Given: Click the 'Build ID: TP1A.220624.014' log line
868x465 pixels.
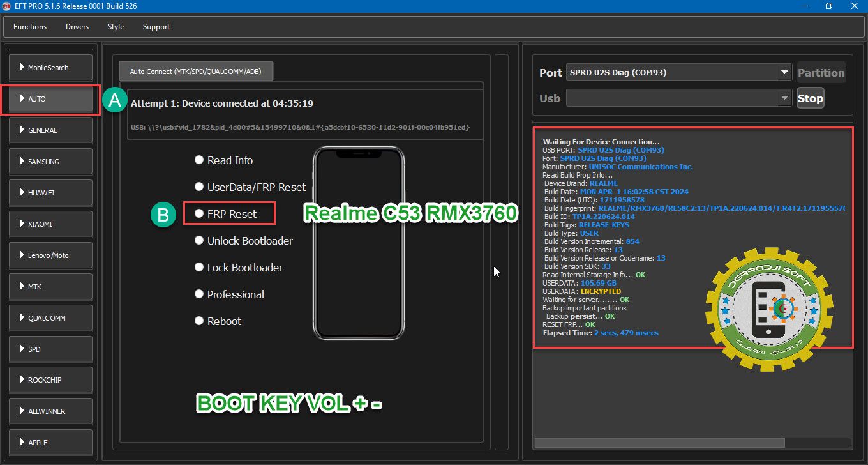Looking at the screenshot, I should point(590,217).
